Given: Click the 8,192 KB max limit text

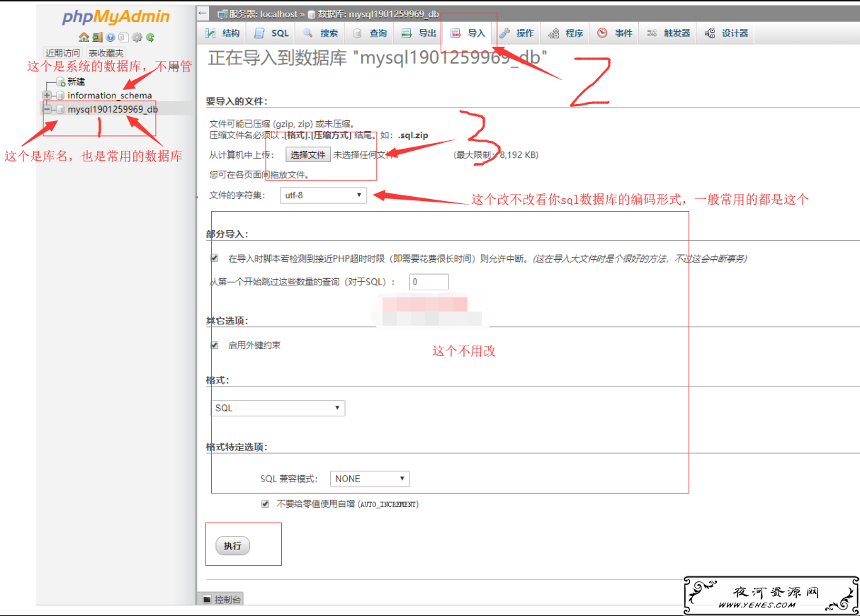Looking at the screenshot, I should pos(518,154).
